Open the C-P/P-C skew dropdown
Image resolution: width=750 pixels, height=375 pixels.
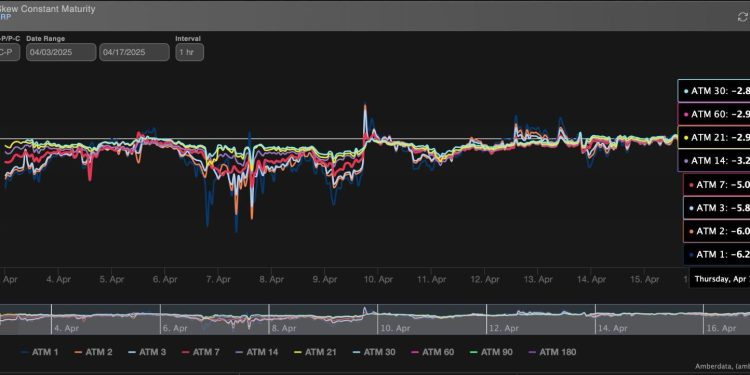coord(10,52)
